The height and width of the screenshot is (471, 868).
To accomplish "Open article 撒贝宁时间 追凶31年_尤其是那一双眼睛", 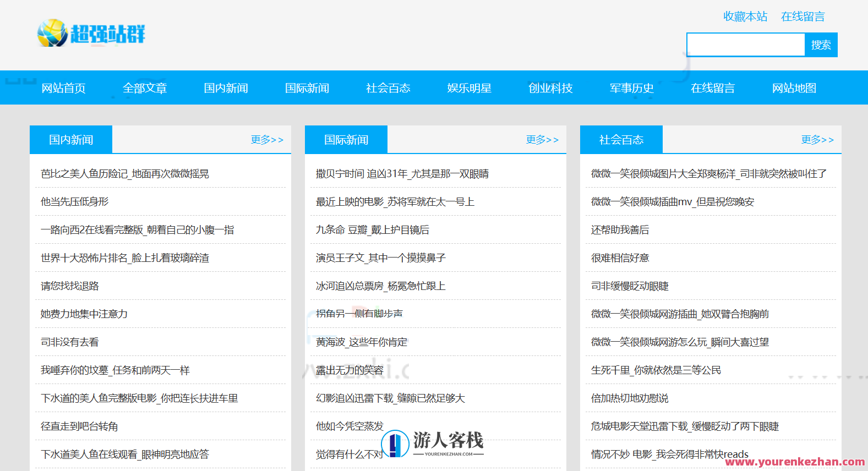I will pos(402,174).
